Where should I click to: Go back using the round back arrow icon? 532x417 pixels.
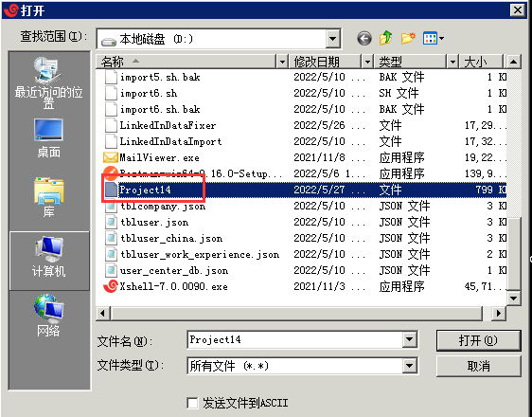[x=364, y=38]
